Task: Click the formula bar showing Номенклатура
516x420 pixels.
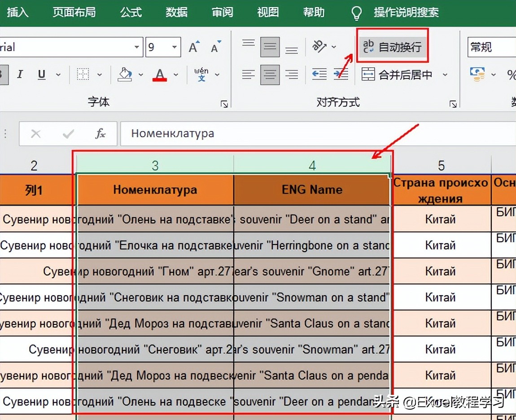Action: [x=318, y=134]
